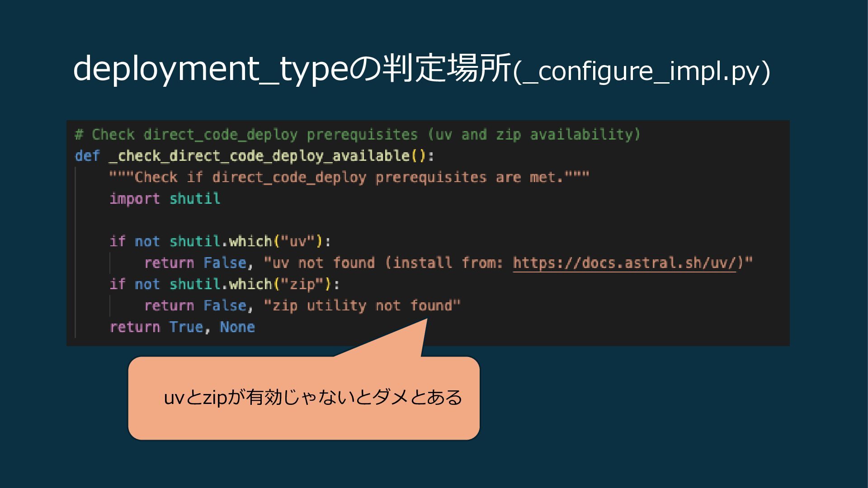
Task: Click the docs.astral.sh/uv URL link
Action: tap(624, 263)
